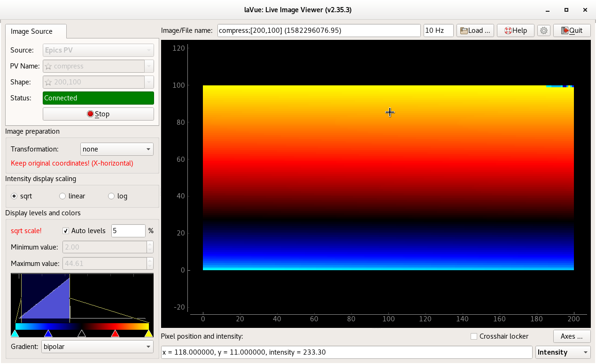Open Help with lifebuoy icon
This screenshot has height=364, width=596.
coord(515,30)
